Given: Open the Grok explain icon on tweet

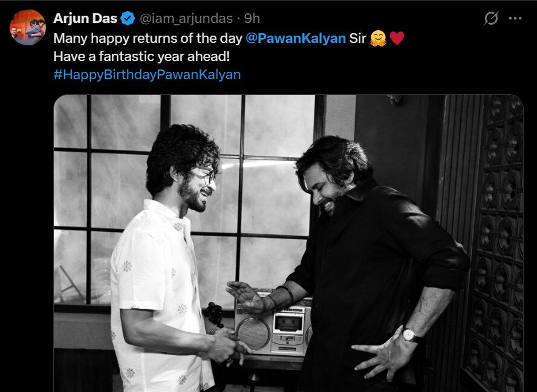Looking at the screenshot, I should pyautogui.click(x=491, y=18).
